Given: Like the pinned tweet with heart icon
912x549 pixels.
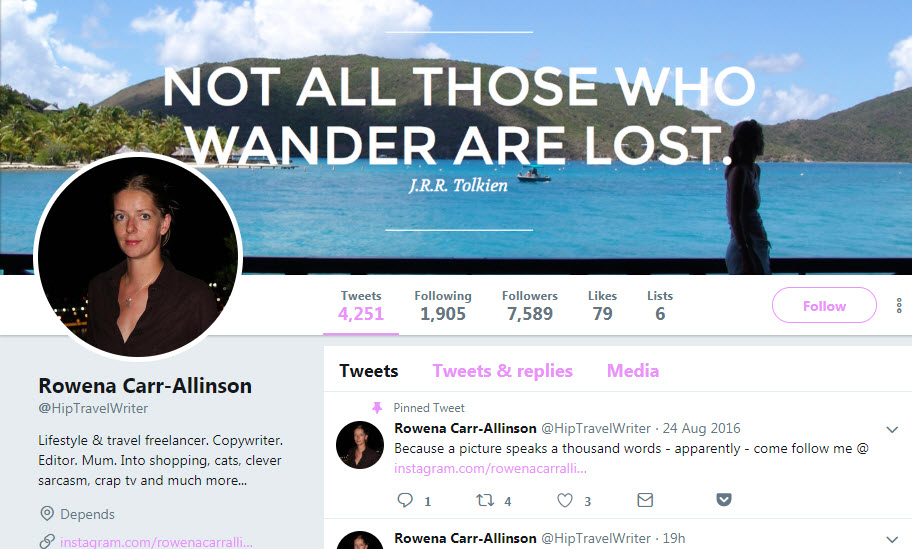Looking at the screenshot, I should [x=565, y=500].
